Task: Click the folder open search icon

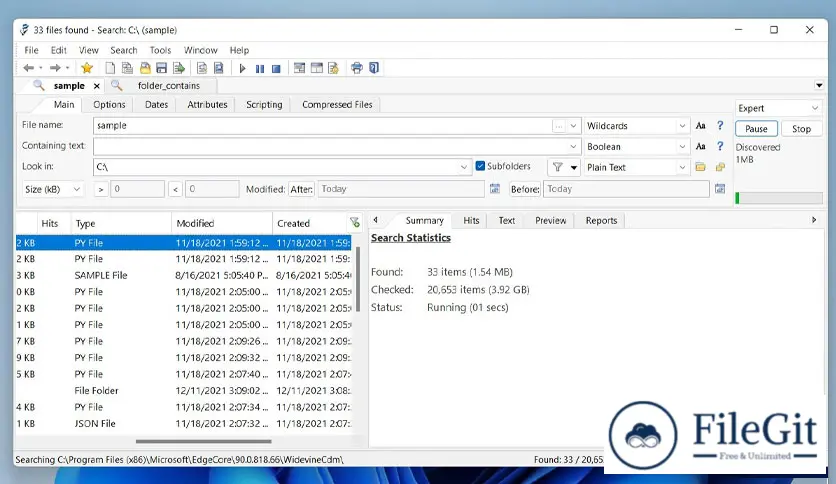Action: 145,68
